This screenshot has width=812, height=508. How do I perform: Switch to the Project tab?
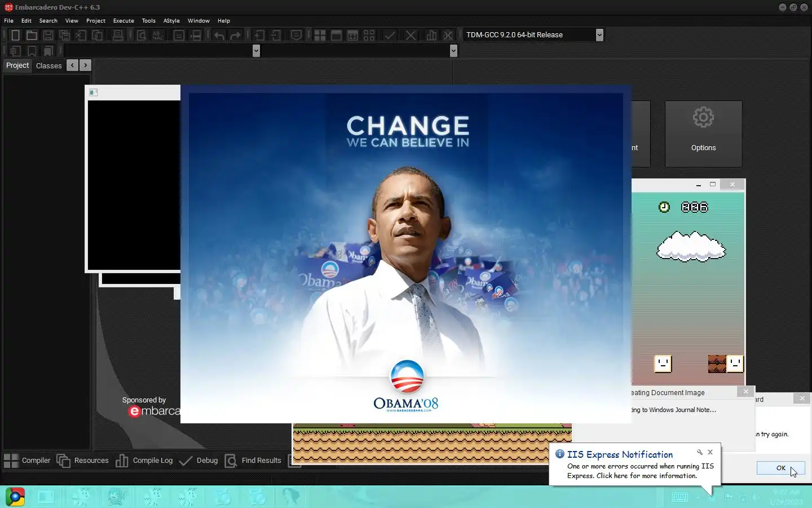(17, 65)
